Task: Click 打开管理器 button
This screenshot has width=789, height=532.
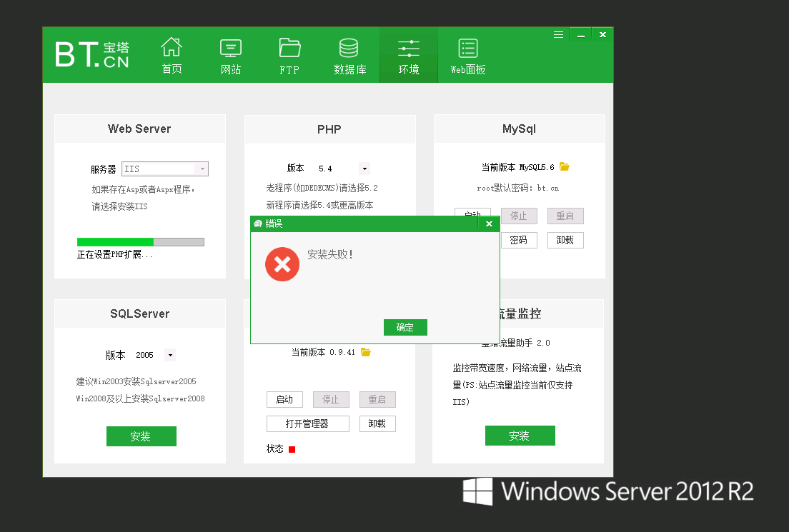Action: point(307,423)
